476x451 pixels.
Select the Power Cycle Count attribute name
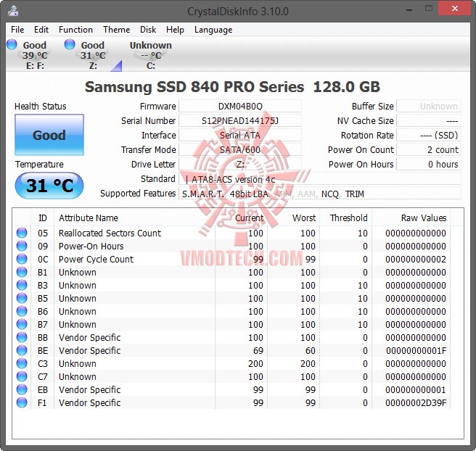pyautogui.click(x=96, y=259)
